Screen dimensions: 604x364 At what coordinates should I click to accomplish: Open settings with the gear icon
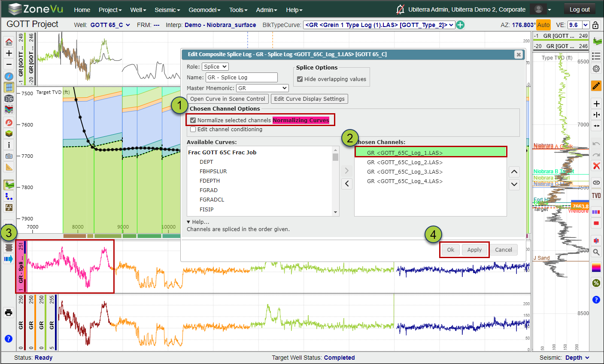596,69
